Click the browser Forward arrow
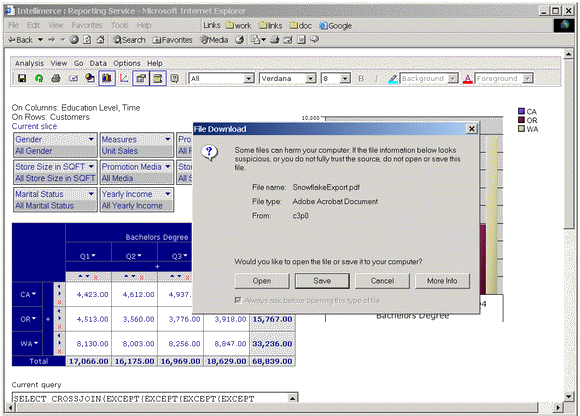The image size is (580, 416). 51,40
